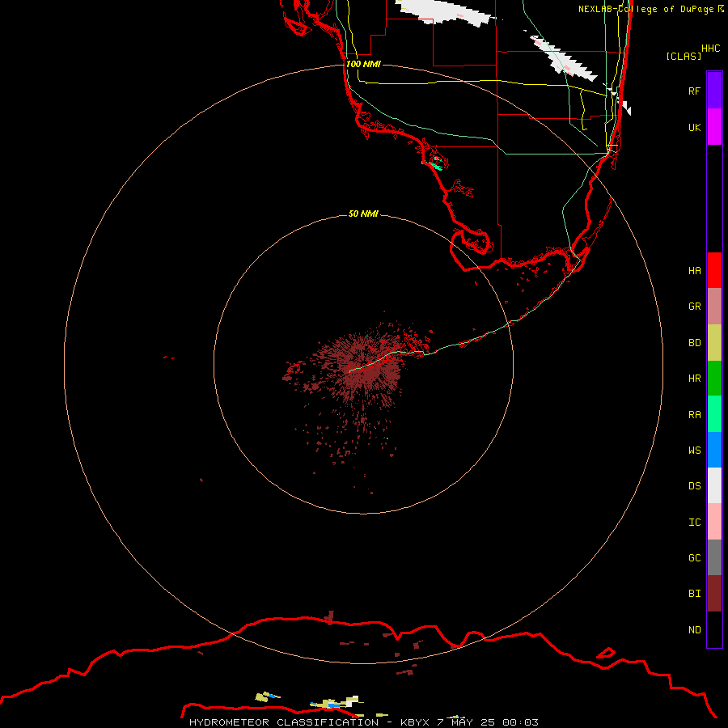The width and height of the screenshot is (728, 728).
Task: Click the '[CLAS]' units label
Action: 684,56
